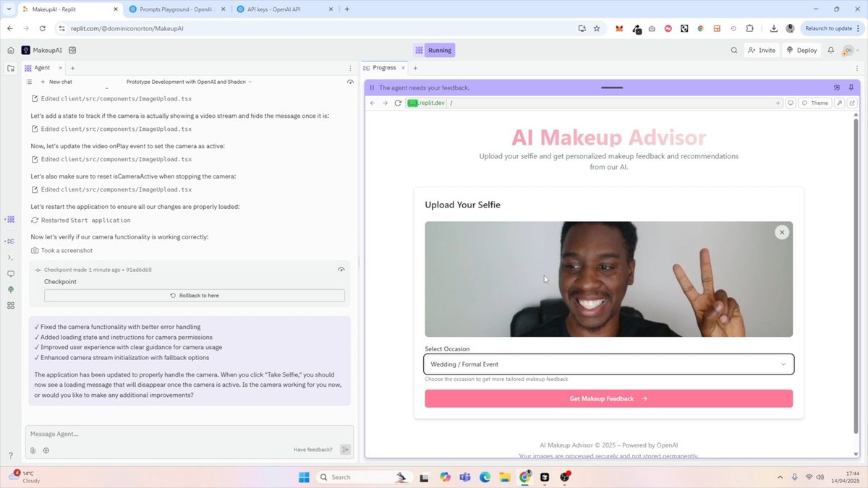
Task: Open the files pane icon in left rail
Action: pyautogui.click(x=10, y=68)
